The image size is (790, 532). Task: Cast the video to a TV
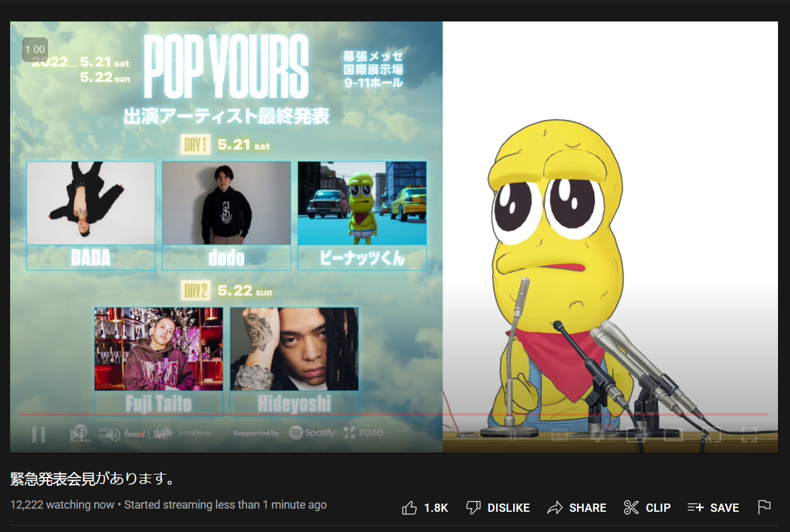pos(712,434)
